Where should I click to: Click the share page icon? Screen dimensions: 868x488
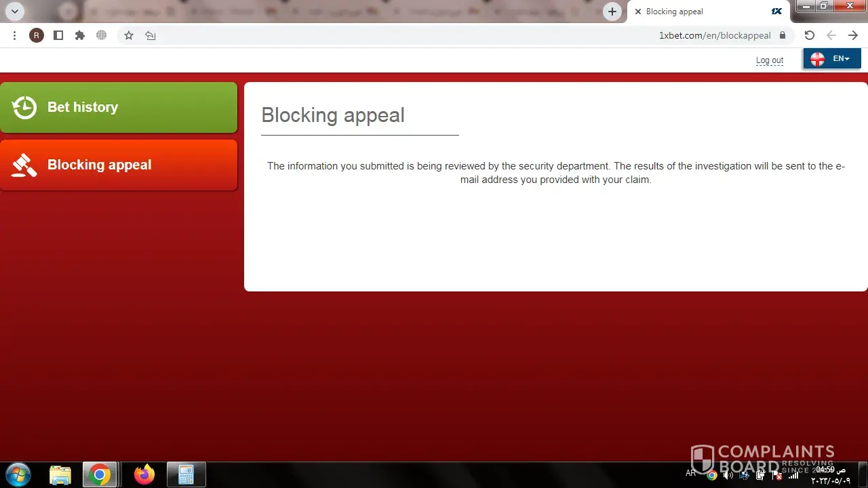(x=151, y=35)
